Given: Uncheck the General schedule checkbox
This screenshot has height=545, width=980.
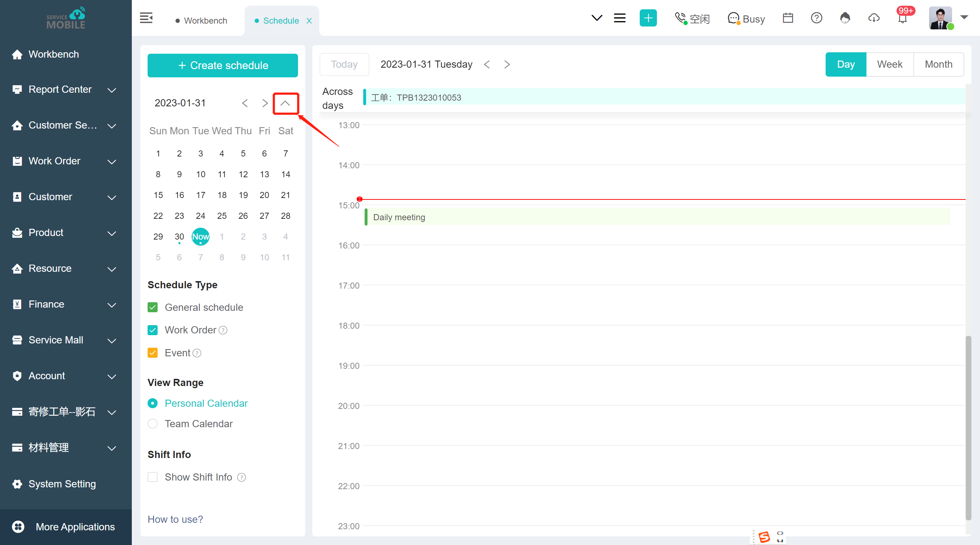Looking at the screenshot, I should pos(153,307).
